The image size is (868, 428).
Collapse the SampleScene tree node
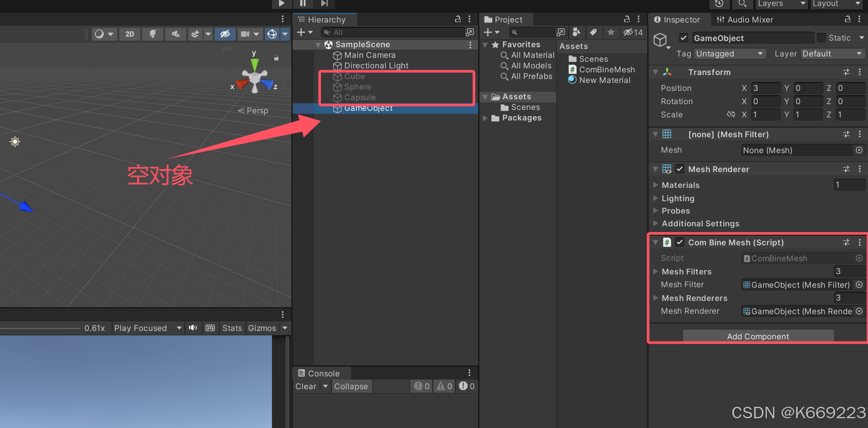tap(318, 45)
